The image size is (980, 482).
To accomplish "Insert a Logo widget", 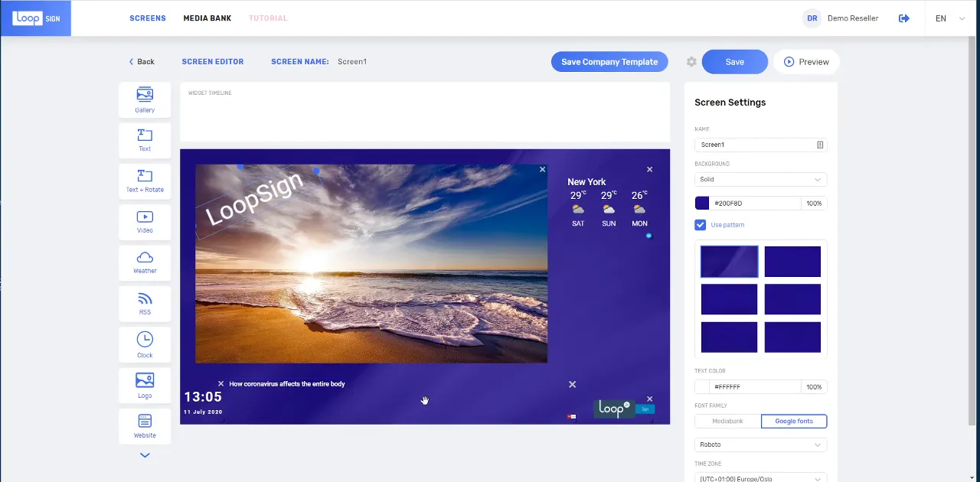I will (x=145, y=386).
